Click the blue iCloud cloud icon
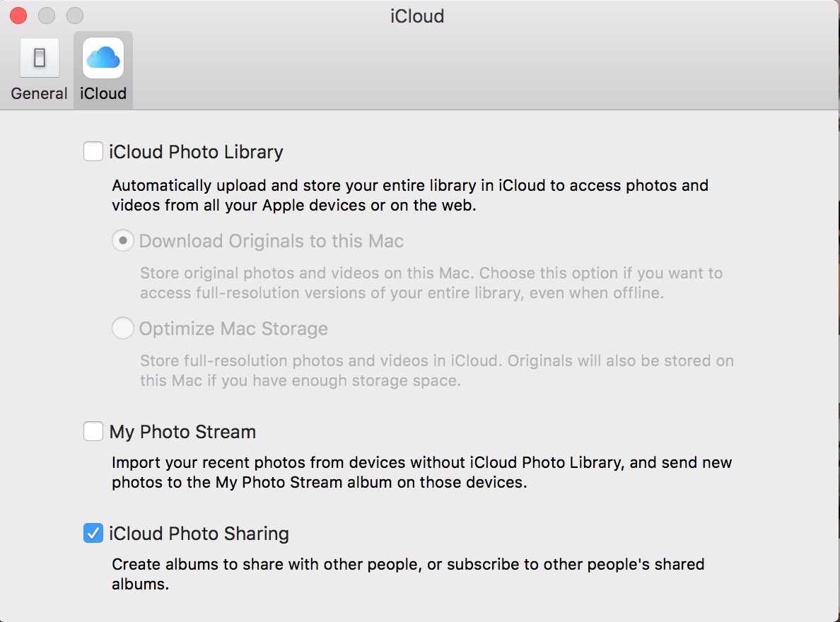 [x=103, y=58]
